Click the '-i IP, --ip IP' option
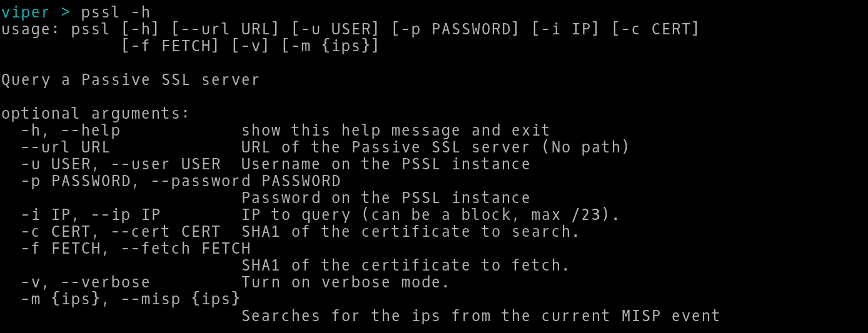Screen dimensions: 868x333 point(90,215)
